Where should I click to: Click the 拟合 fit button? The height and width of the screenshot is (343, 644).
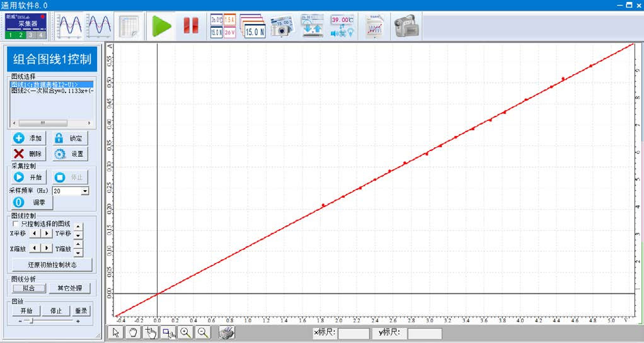[28, 288]
